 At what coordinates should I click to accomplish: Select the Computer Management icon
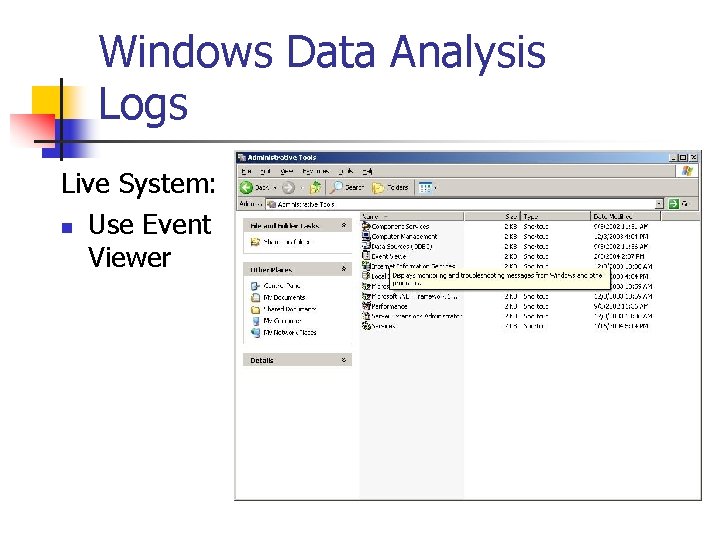(366, 236)
